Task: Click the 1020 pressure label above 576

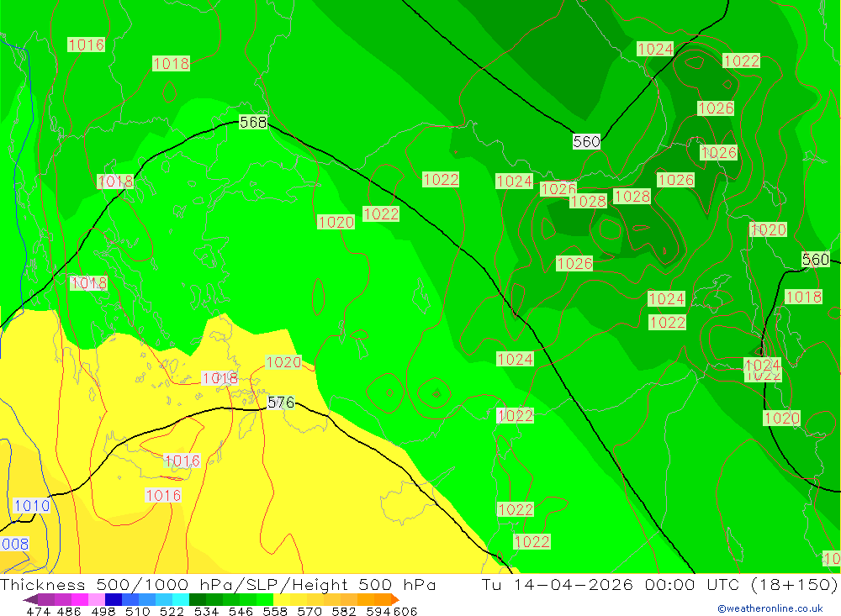Action: click(283, 362)
